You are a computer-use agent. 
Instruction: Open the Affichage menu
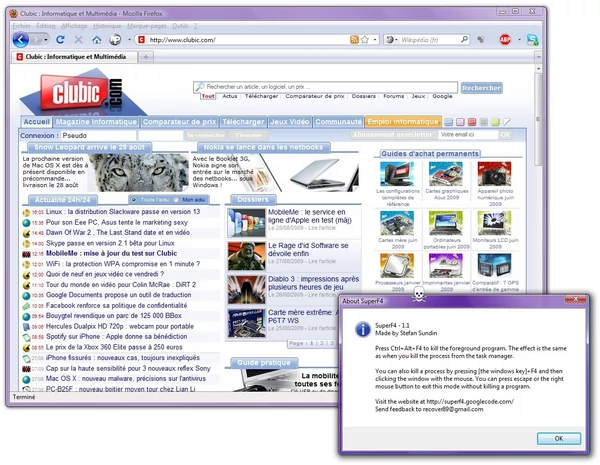point(74,26)
